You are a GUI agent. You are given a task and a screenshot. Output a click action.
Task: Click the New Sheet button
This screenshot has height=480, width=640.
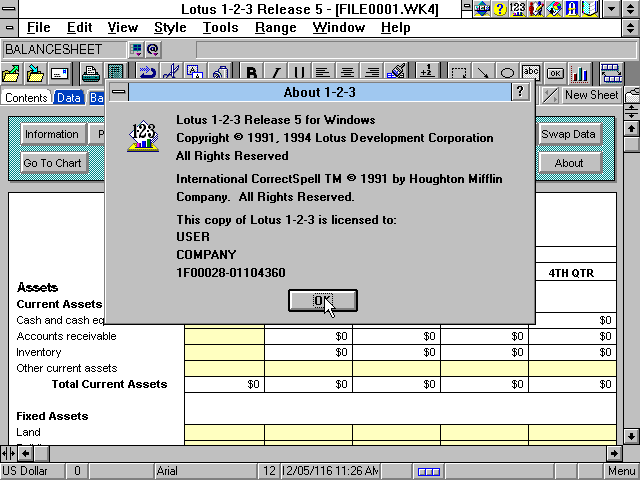[x=591, y=95]
